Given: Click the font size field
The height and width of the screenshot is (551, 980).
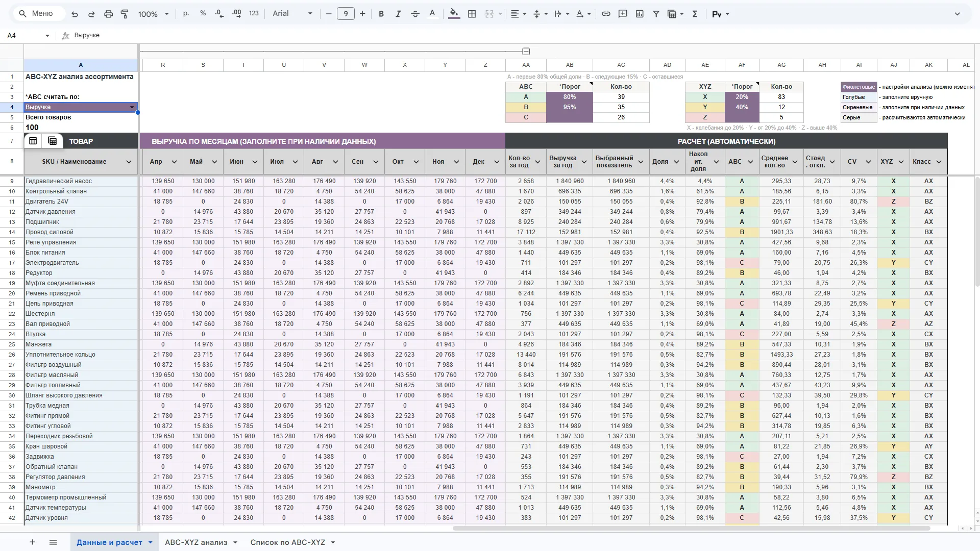Looking at the screenshot, I should coord(346,14).
